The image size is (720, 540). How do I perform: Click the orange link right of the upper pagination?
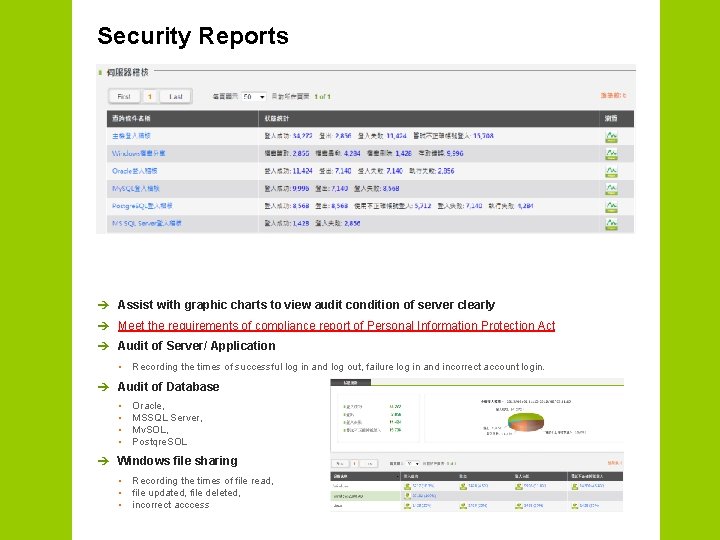click(613, 96)
